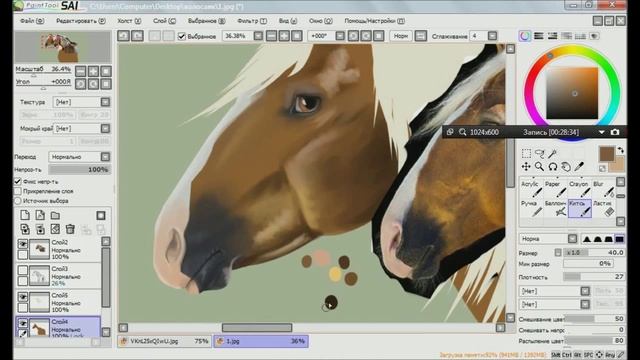The image size is (640, 360).
Task: Choose the Blur tool
Action: pos(604,189)
